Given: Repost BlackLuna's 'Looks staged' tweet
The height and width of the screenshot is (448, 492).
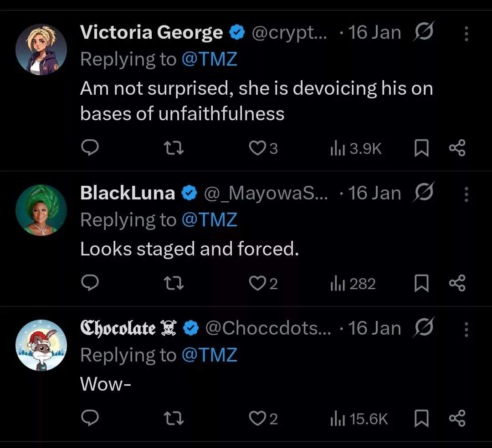Looking at the screenshot, I should 174,283.
